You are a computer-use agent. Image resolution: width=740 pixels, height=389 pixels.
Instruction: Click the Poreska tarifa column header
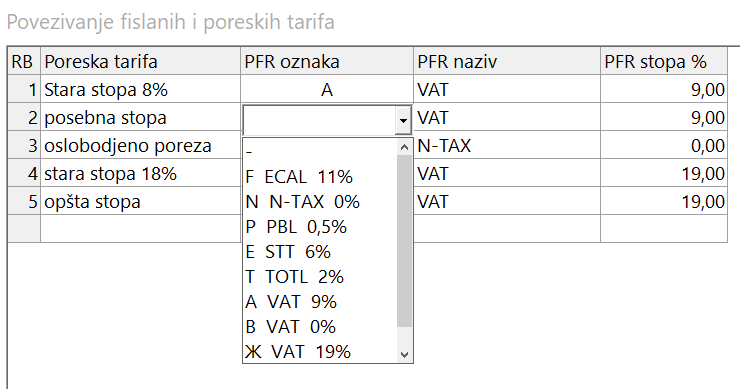pos(141,61)
